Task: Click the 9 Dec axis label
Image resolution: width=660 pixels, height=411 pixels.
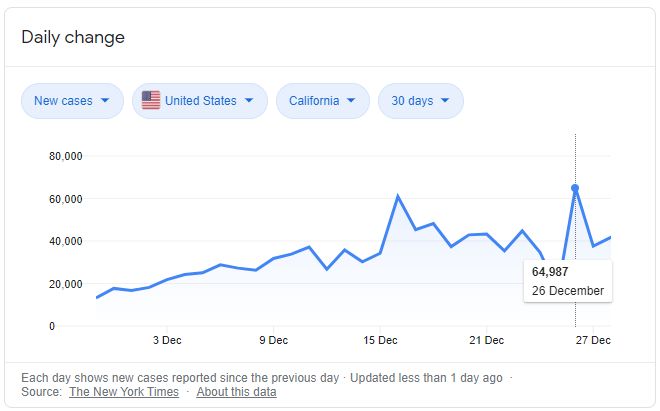Action: pyautogui.click(x=274, y=340)
